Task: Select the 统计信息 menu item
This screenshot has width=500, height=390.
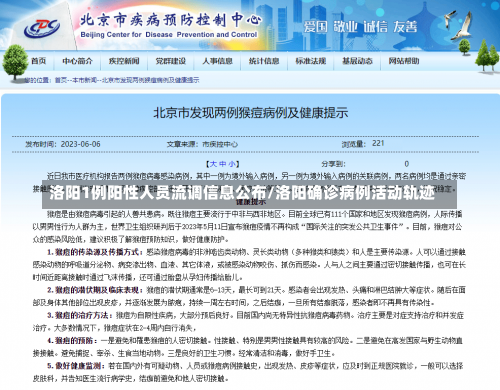Action: tap(264, 61)
